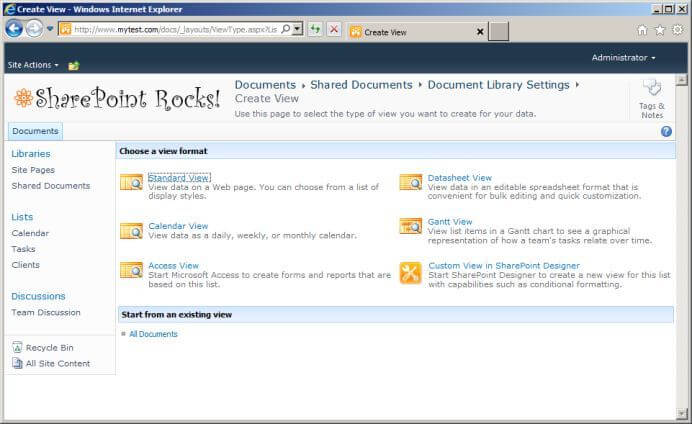Screen dimensions: 692x424
Task: Click the Navigate Up folder icon
Action: coord(74,66)
